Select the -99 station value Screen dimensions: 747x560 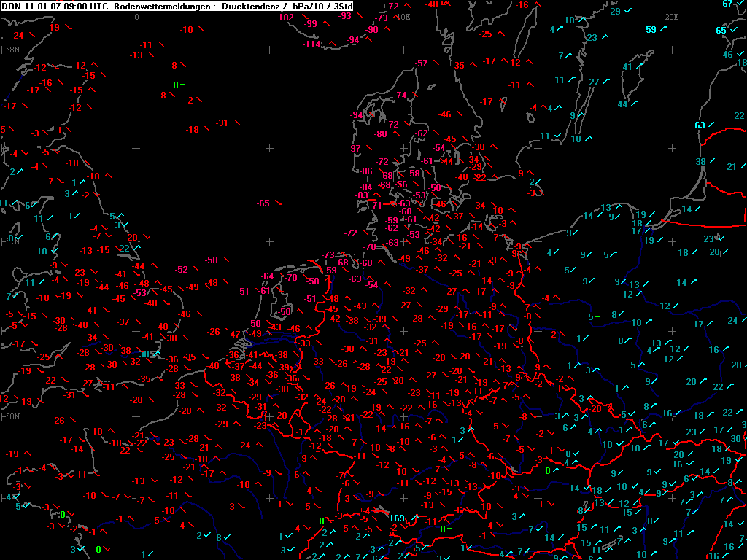tap(311, 24)
